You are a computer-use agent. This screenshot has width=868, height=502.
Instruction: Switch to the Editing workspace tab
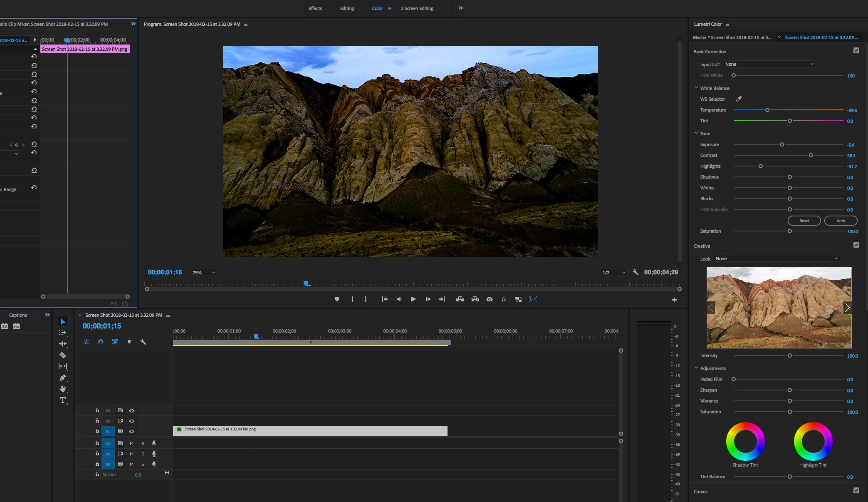coord(347,8)
